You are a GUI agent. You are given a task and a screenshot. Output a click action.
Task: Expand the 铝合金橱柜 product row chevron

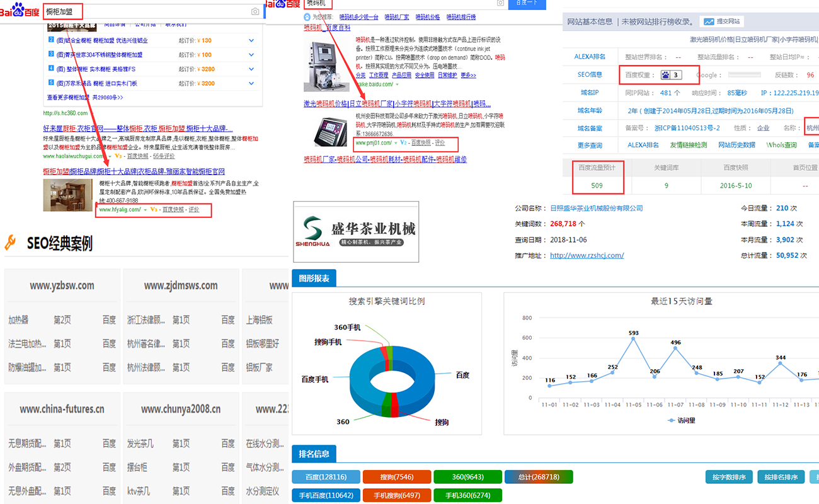click(x=251, y=40)
